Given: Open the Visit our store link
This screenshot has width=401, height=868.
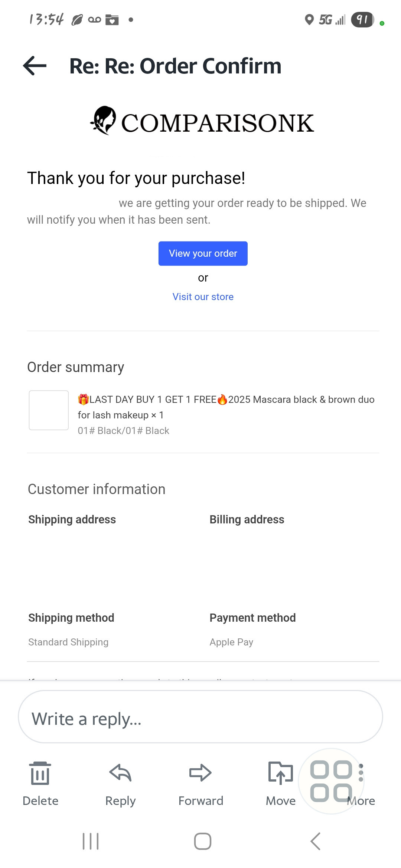Looking at the screenshot, I should (x=203, y=297).
